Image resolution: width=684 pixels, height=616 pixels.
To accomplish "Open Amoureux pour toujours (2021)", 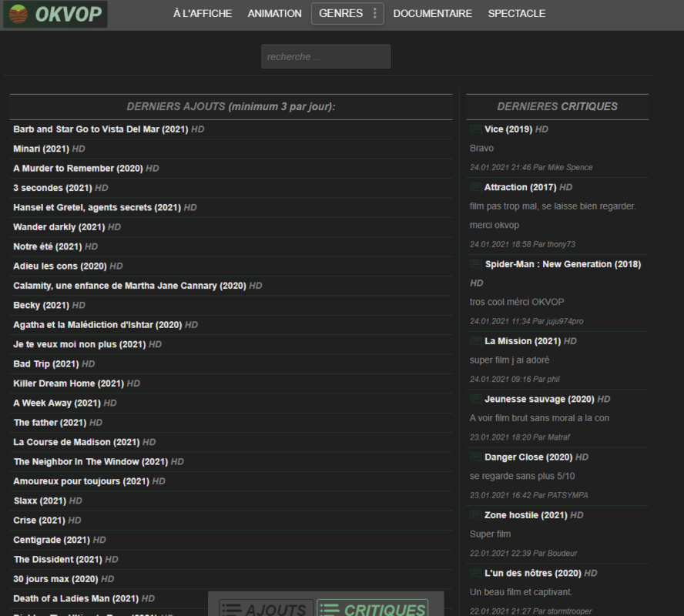I will pos(81,481).
